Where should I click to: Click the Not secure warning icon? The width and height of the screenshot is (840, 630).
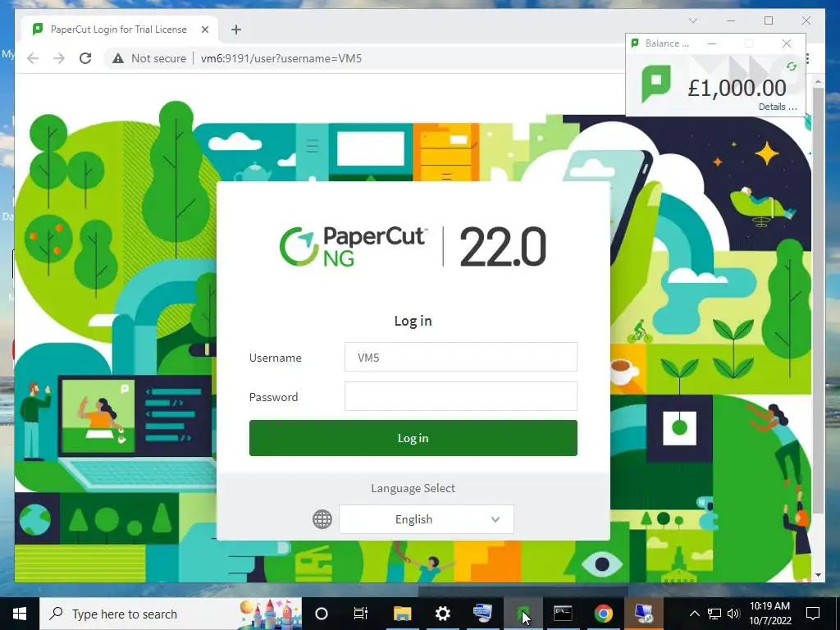point(118,58)
